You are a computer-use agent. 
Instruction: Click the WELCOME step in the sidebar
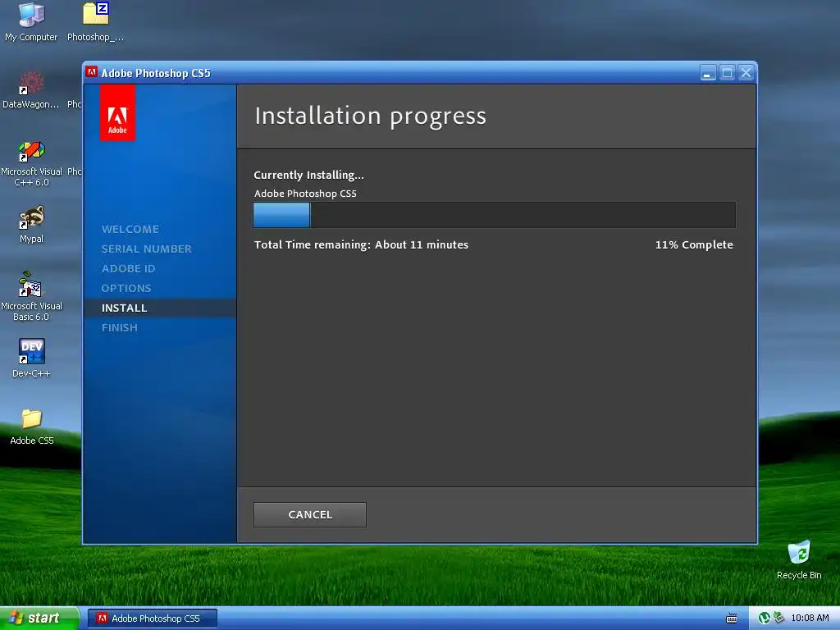[x=130, y=230]
